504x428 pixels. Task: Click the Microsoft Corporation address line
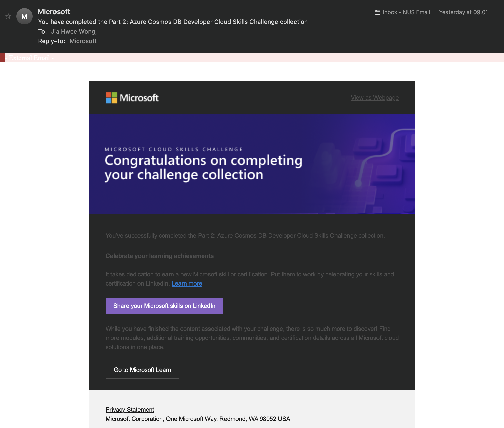[x=198, y=419]
